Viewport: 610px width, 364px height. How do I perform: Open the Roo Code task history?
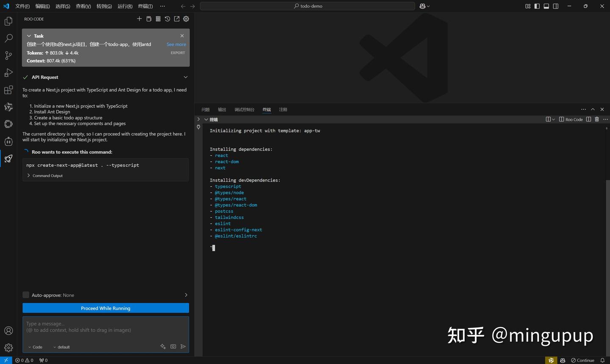pos(167,19)
